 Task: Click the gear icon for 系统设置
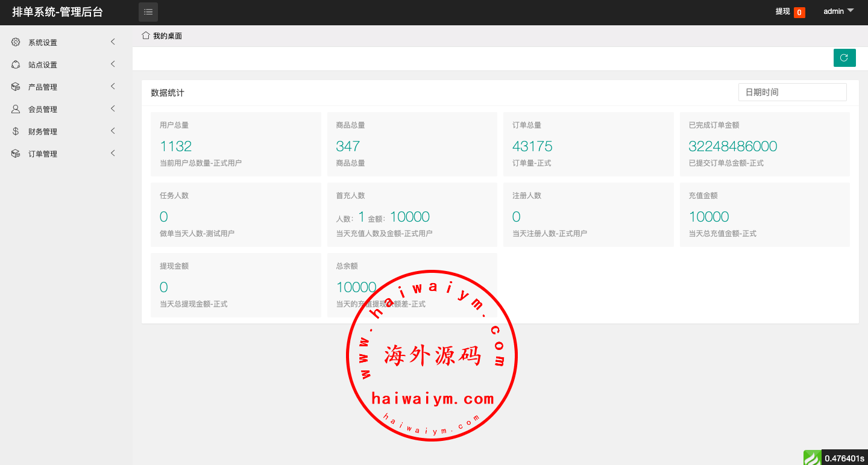point(16,42)
